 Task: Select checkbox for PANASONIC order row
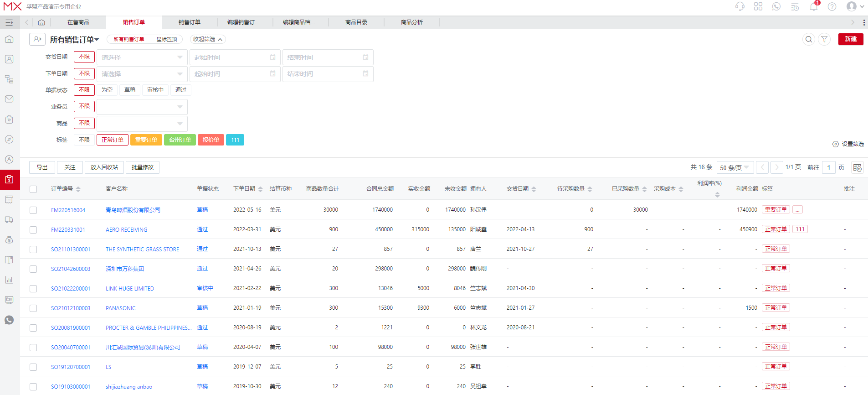coord(33,308)
